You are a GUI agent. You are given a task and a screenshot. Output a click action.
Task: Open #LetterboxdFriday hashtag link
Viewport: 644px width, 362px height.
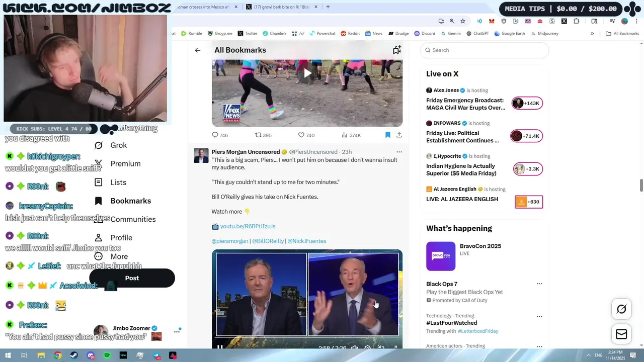pyautogui.click(x=478, y=331)
